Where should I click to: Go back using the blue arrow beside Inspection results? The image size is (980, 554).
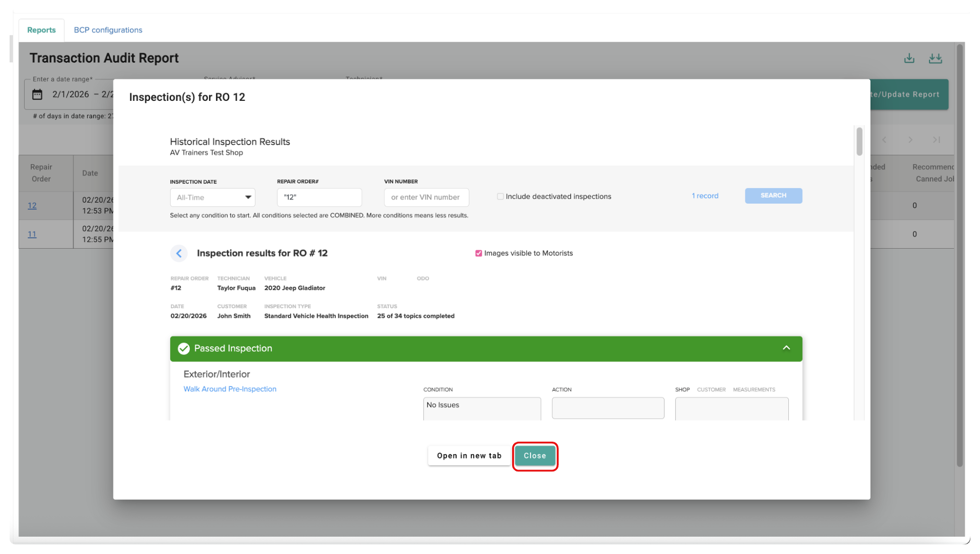point(179,253)
